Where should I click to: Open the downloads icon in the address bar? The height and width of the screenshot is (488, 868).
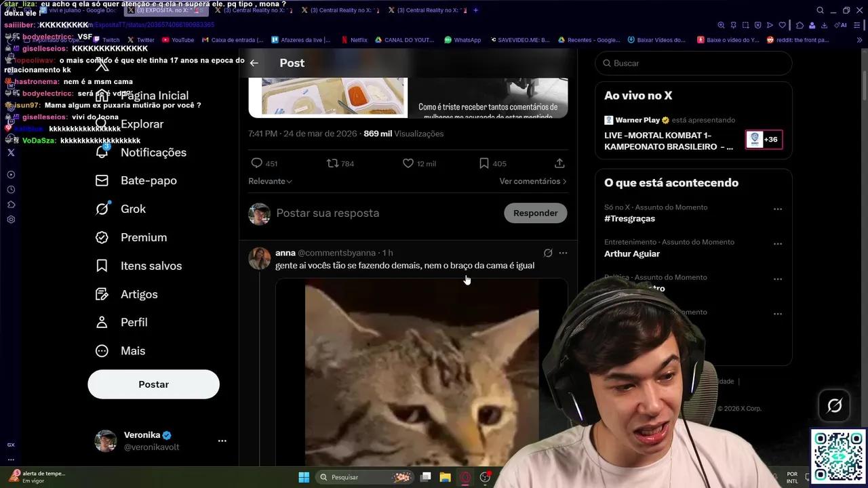824,25
